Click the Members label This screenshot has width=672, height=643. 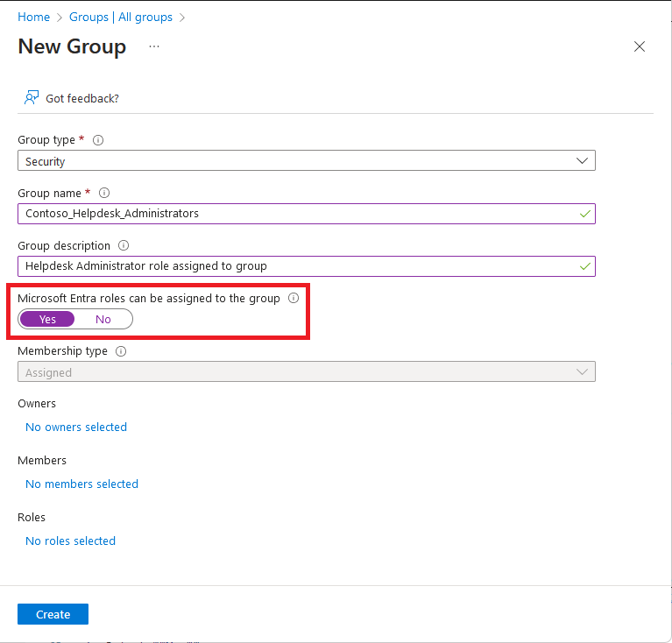[42, 461]
